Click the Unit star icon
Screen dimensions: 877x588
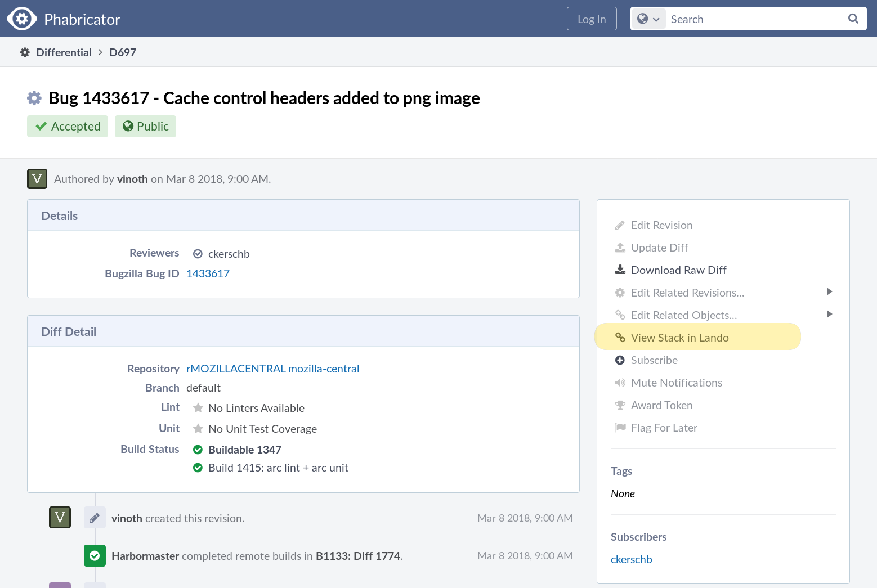[198, 429]
